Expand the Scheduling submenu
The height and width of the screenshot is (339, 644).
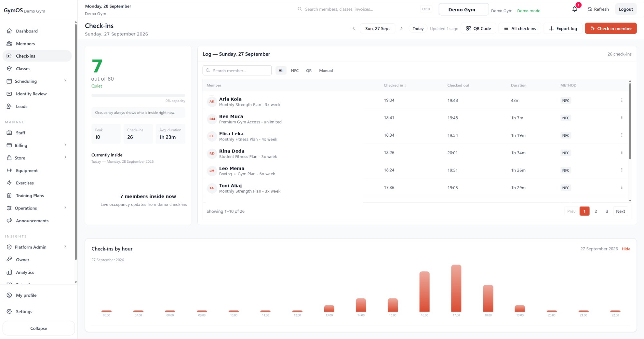[65, 81]
